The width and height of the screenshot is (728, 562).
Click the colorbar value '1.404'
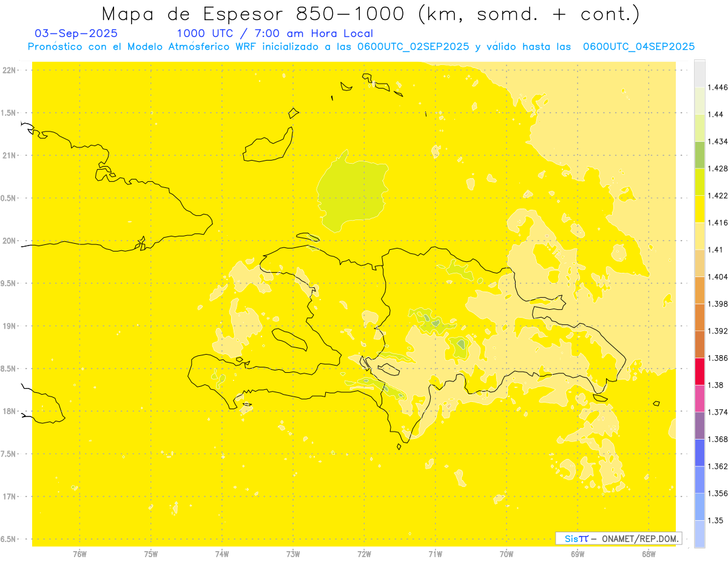point(718,276)
